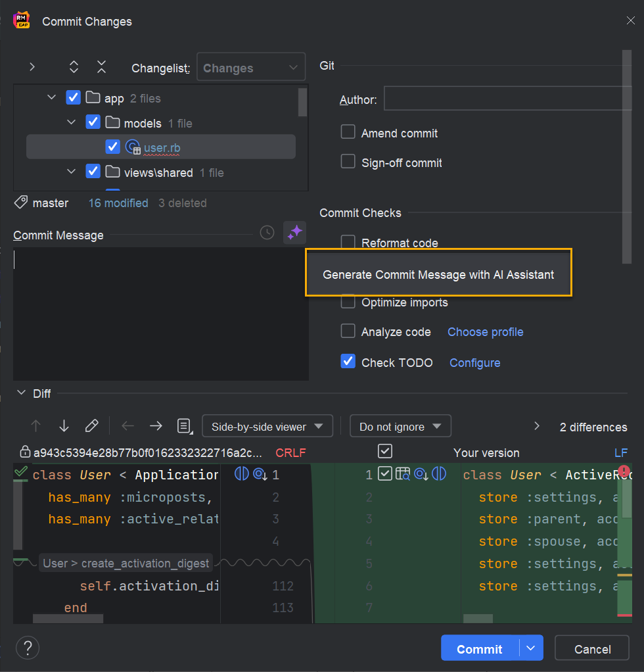Click the views\shared folder icon
644x672 pixels.
coord(112,172)
